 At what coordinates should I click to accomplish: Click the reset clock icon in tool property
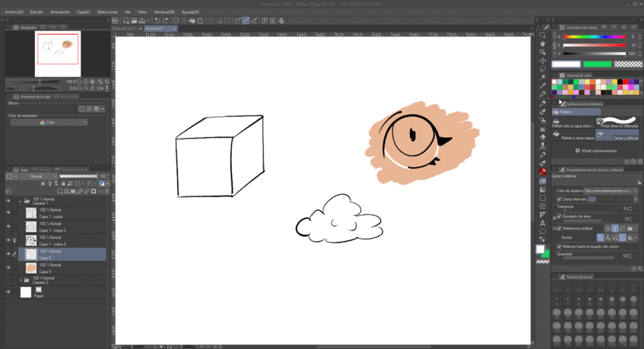633,268
